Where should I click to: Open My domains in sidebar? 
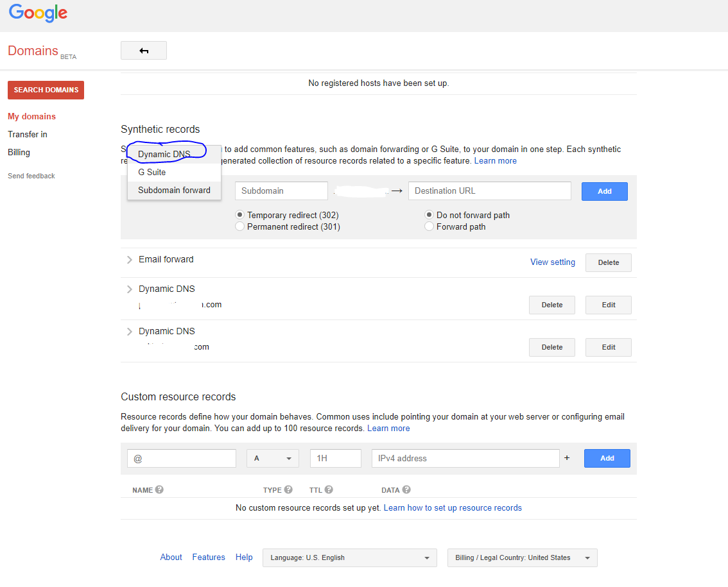tap(31, 117)
